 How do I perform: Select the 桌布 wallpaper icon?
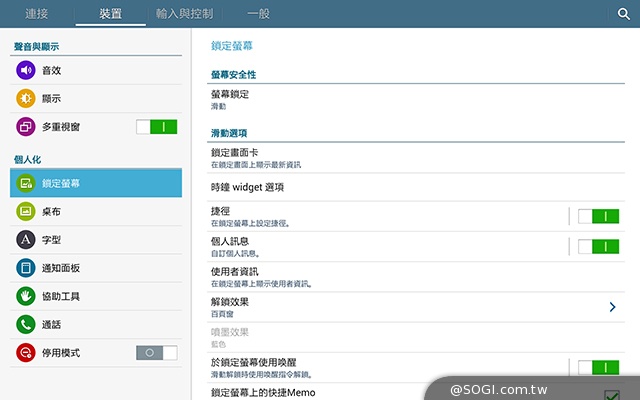point(25,212)
